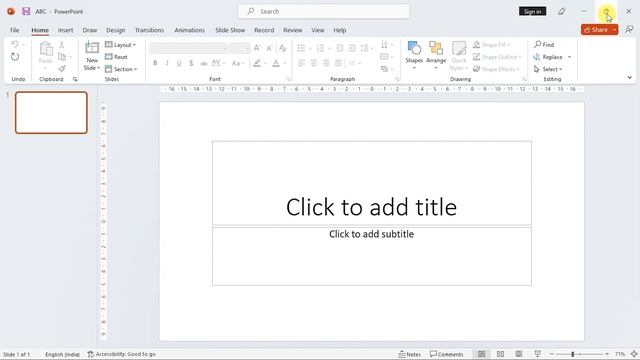This screenshot has height=360, width=640.
Task: Click the Search input box
Action: tap(324, 11)
